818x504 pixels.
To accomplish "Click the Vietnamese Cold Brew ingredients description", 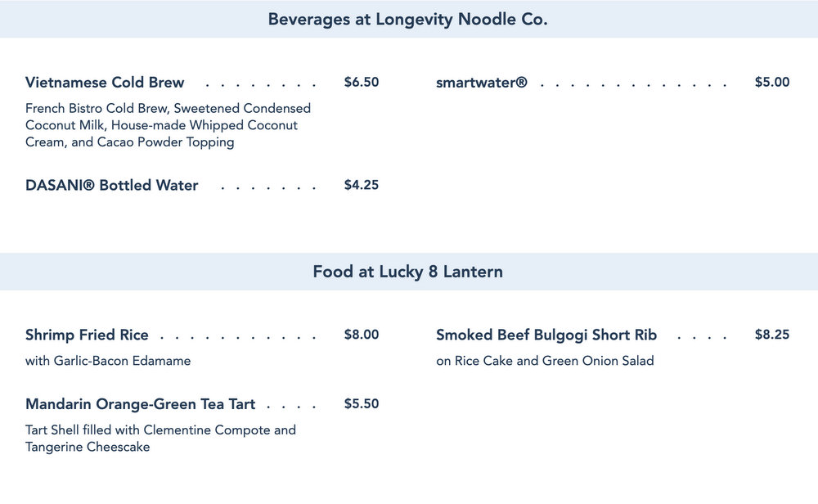I will [168, 125].
